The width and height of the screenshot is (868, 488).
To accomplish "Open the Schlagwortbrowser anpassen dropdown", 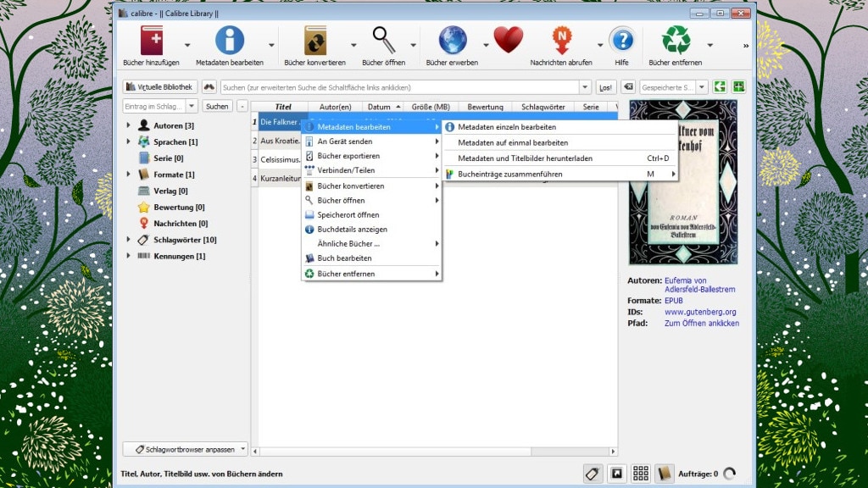I will (185, 449).
